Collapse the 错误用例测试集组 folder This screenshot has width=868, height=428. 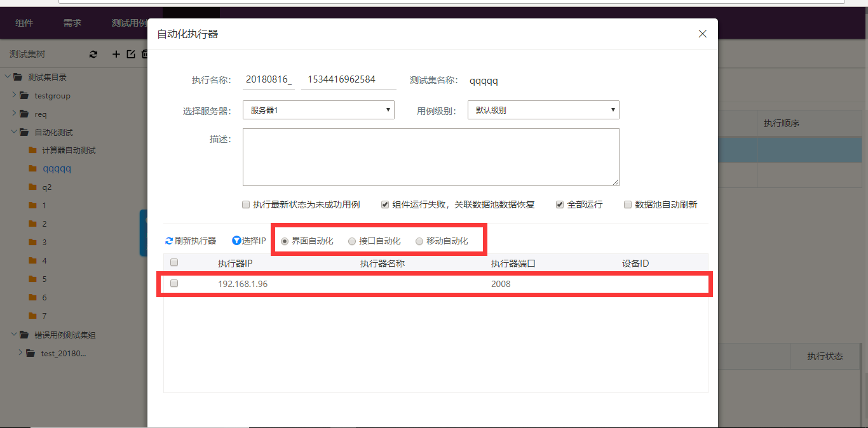tap(14, 335)
